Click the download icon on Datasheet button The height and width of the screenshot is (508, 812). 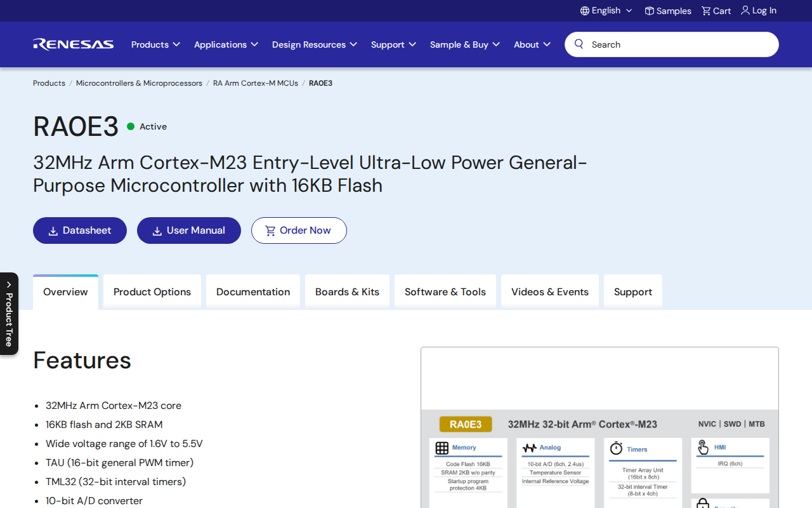(53, 231)
